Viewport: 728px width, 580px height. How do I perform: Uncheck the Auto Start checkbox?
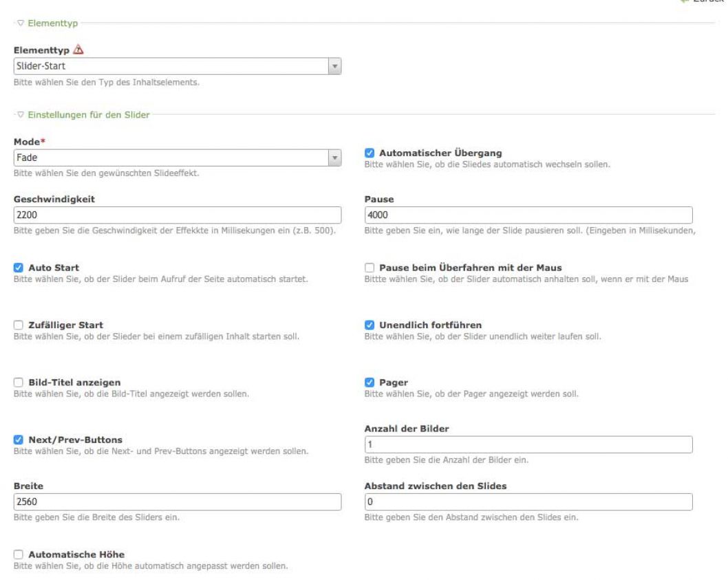click(19, 266)
